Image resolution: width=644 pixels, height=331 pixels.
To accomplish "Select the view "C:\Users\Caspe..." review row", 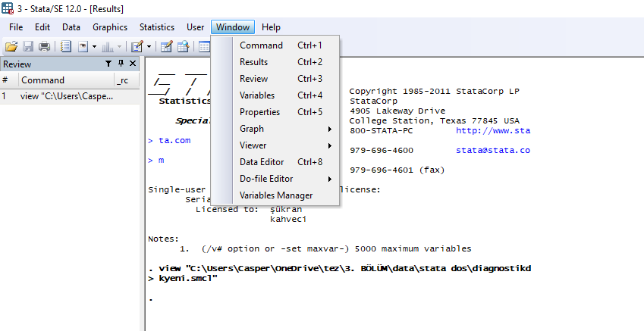I will pyautogui.click(x=70, y=96).
